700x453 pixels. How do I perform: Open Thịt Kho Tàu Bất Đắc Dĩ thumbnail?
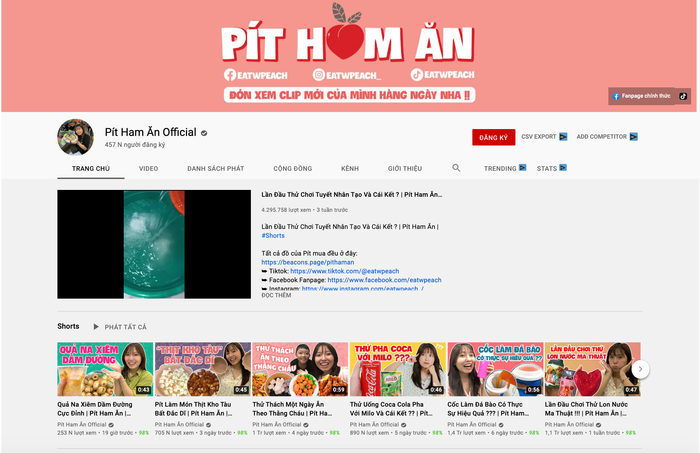click(x=203, y=369)
